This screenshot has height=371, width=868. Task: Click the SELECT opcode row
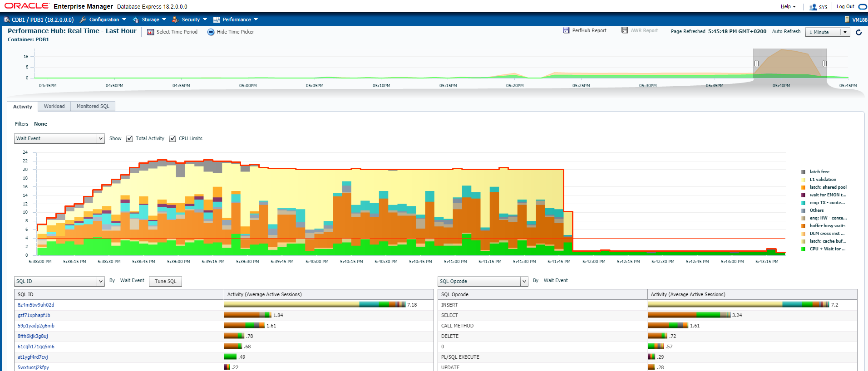pyautogui.click(x=647, y=315)
